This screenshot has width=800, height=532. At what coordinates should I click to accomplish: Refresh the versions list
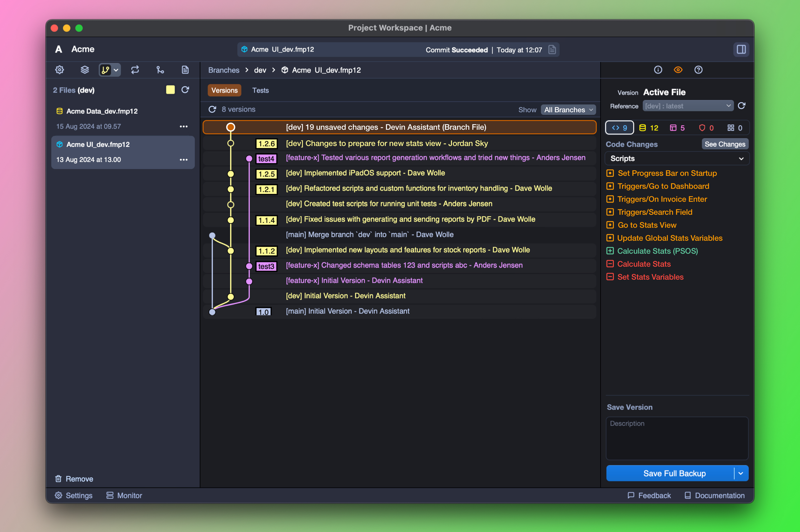(x=213, y=109)
